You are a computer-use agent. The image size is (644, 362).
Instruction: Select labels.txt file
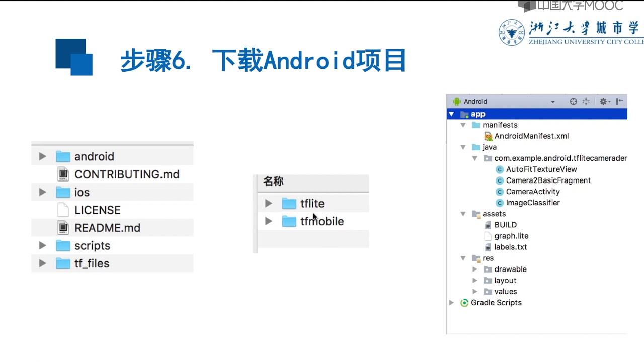point(511,247)
